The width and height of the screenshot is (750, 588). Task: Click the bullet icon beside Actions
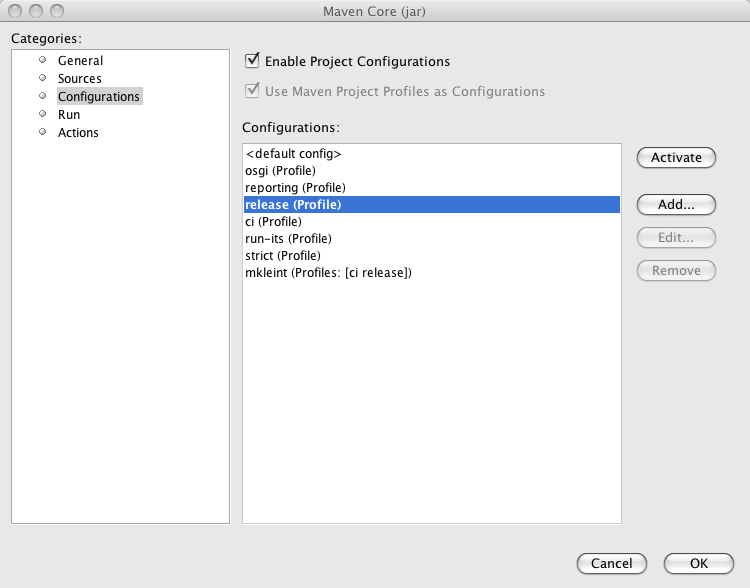pyautogui.click(x=42, y=133)
